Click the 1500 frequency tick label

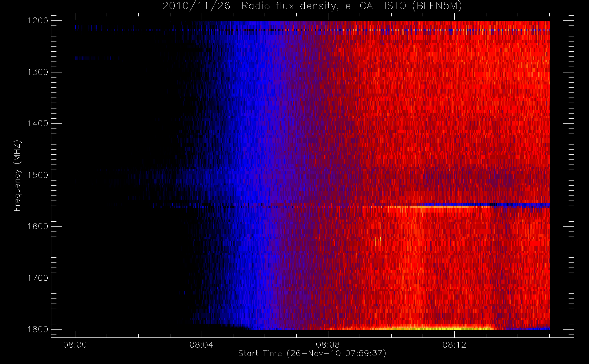[x=38, y=175]
